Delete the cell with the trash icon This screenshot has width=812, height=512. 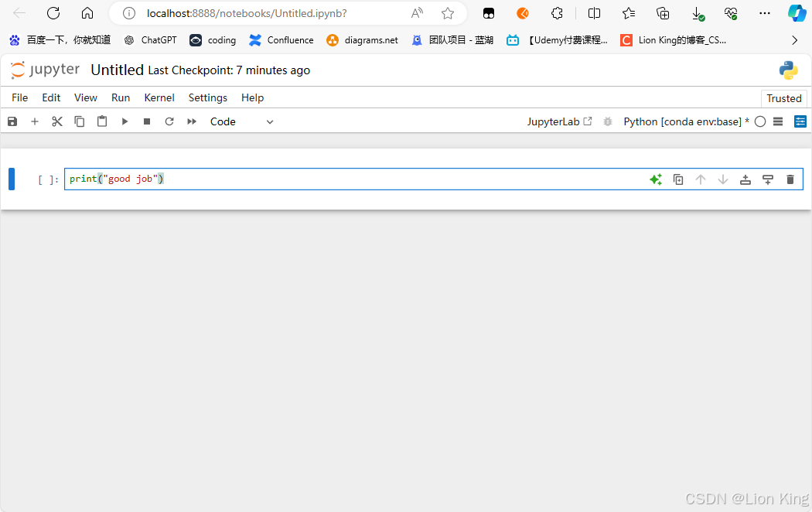point(790,179)
